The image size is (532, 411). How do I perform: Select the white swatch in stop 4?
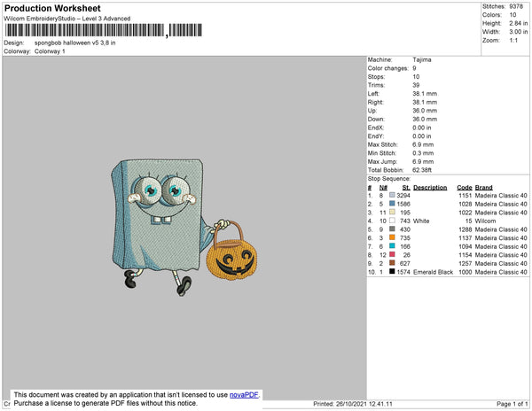coord(392,221)
